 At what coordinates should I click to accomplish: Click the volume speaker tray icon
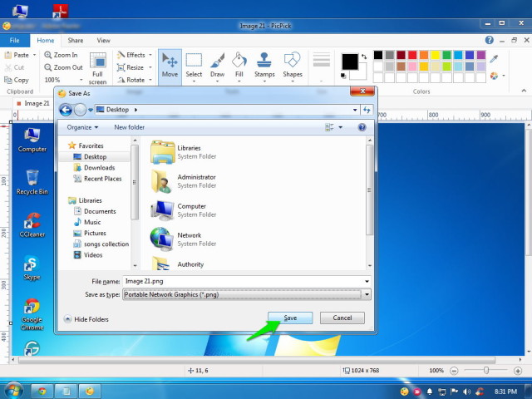pos(467,392)
